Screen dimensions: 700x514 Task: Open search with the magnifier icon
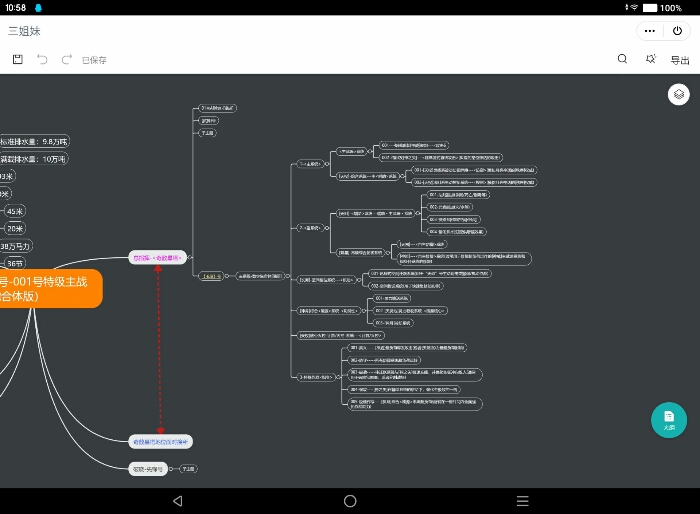tap(622, 59)
